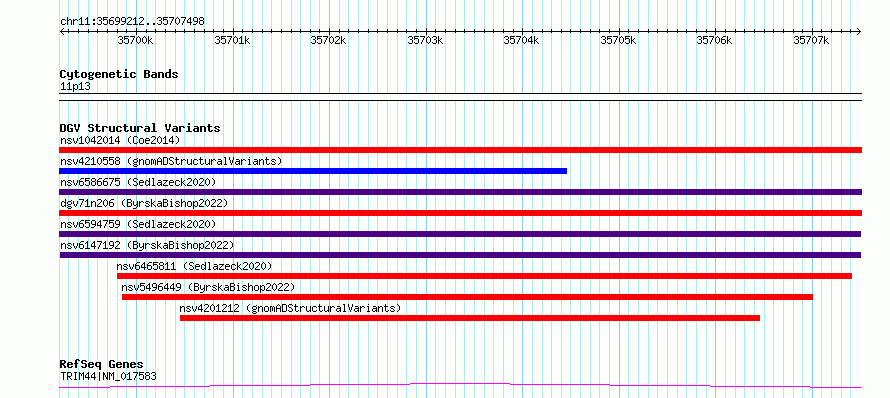
Task: Select the purple nsv6586675 variant bar
Action: (x=460, y=192)
